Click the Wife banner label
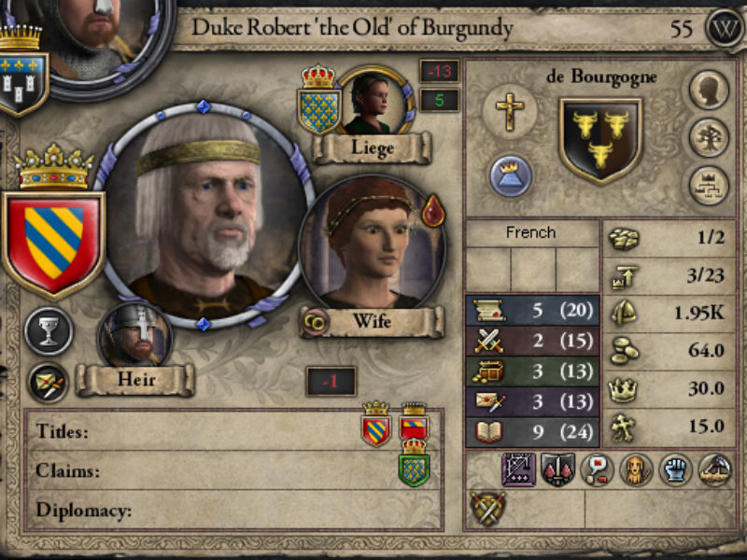Viewport: 747px width, 560px height. pos(372,321)
